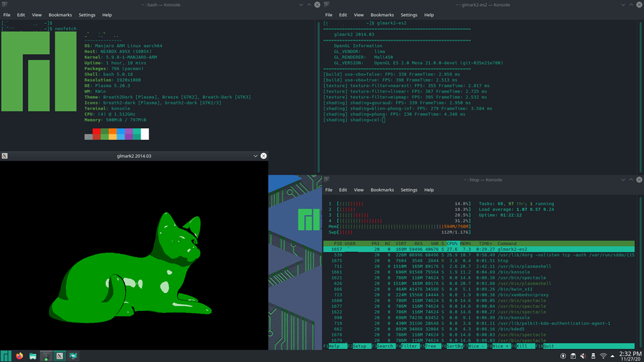Viewport: 644px width, 362px height.
Task: Launch Firefox from the taskbar
Action: [x=19, y=356]
